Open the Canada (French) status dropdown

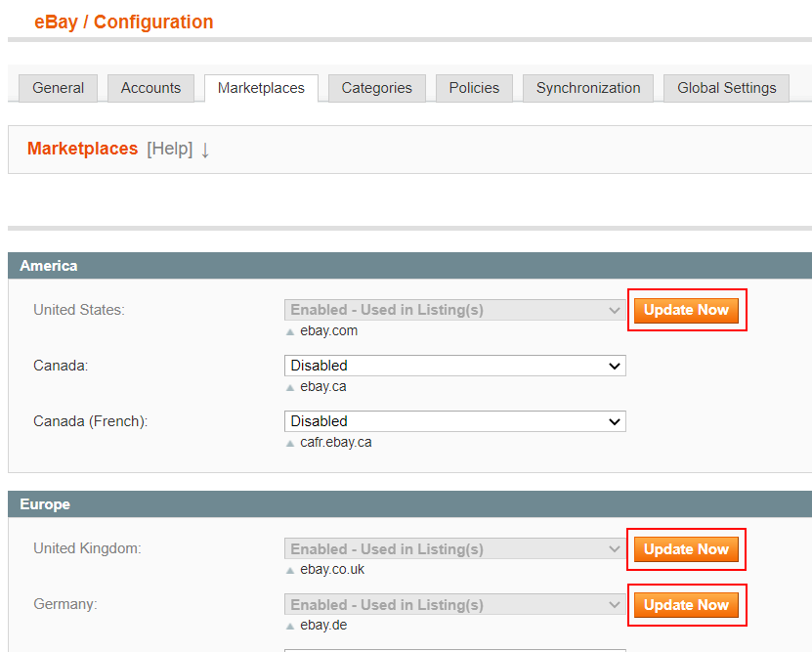454,421
